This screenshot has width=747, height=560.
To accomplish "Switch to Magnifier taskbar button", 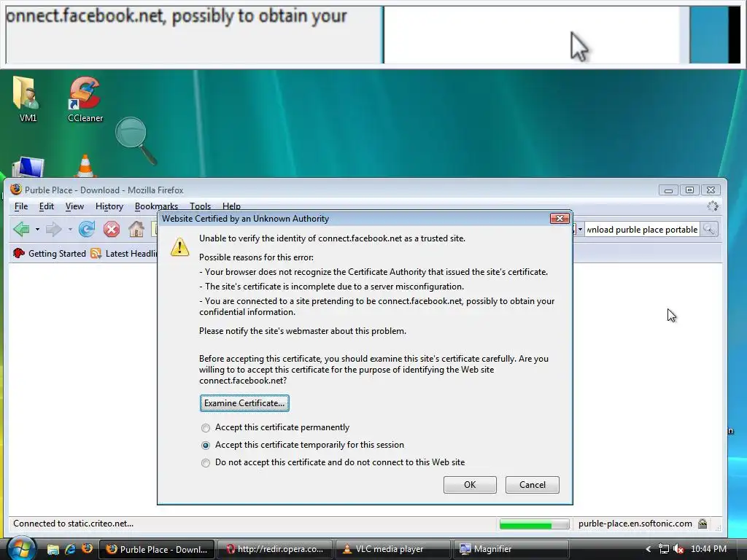I will coord(511,549).
